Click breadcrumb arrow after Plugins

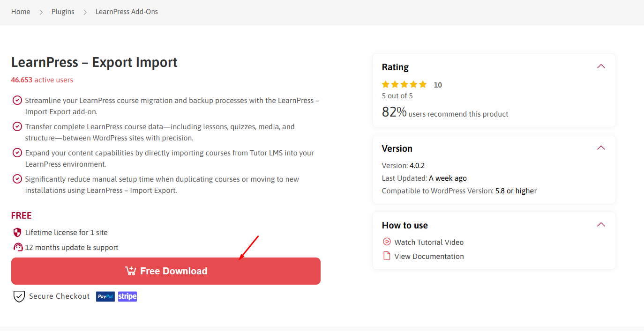[85, 12]
